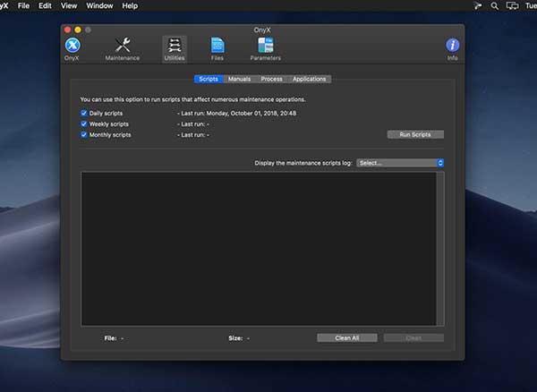Click the 'File:' label below the log

110,338
